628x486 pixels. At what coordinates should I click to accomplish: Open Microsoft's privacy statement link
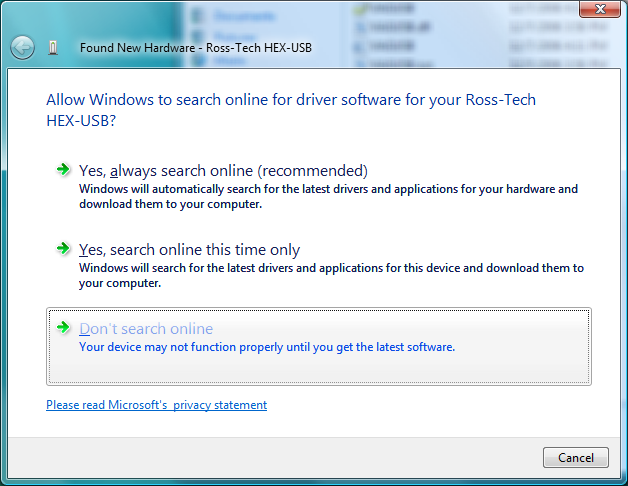157,405
